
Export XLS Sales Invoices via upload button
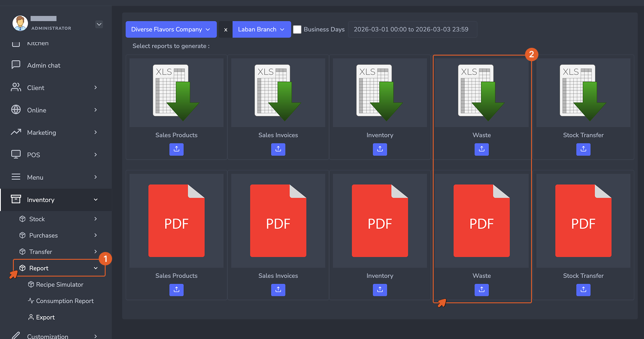278,149
